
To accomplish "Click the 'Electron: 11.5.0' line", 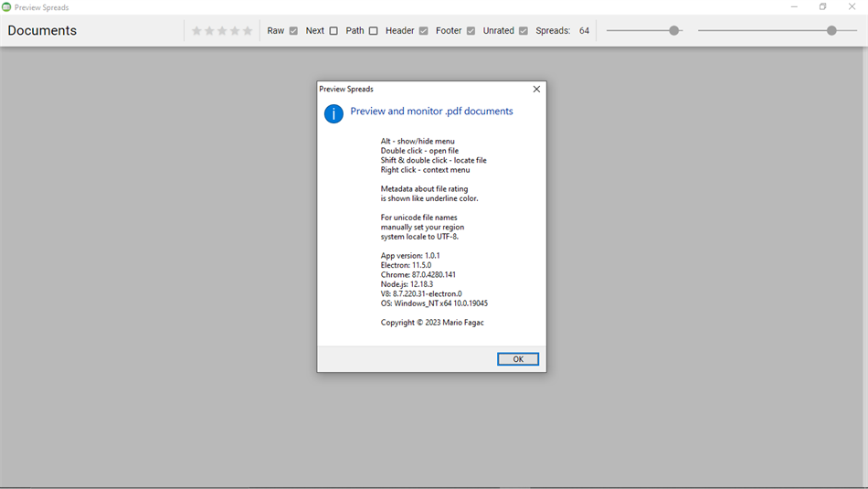I will 406,265.
